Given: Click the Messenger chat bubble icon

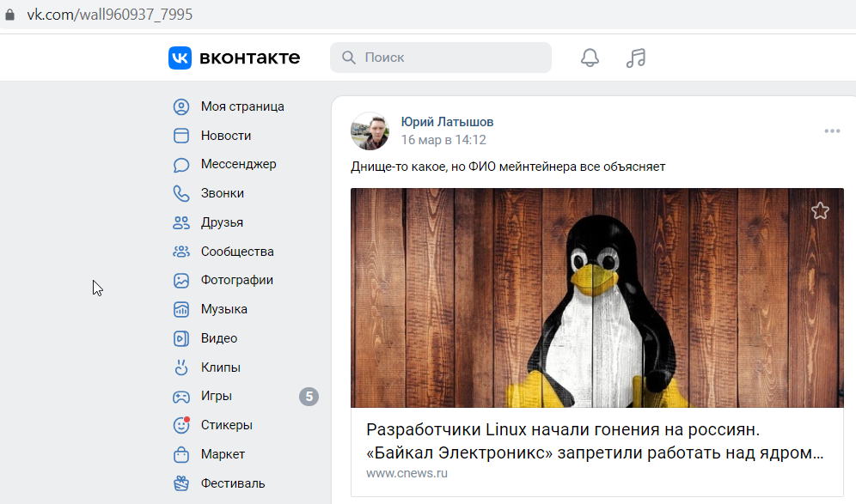Looking at the screenshot, I should click(181, 165).
